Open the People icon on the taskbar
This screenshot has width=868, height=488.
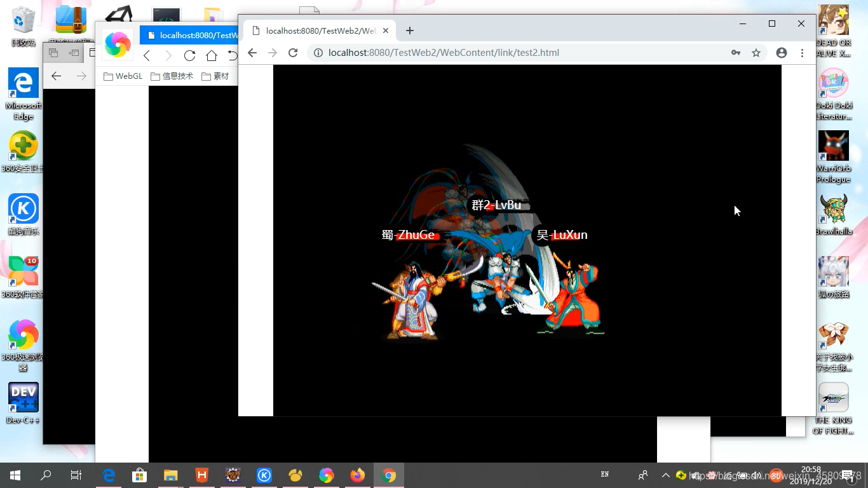click(x=643, y=475)
